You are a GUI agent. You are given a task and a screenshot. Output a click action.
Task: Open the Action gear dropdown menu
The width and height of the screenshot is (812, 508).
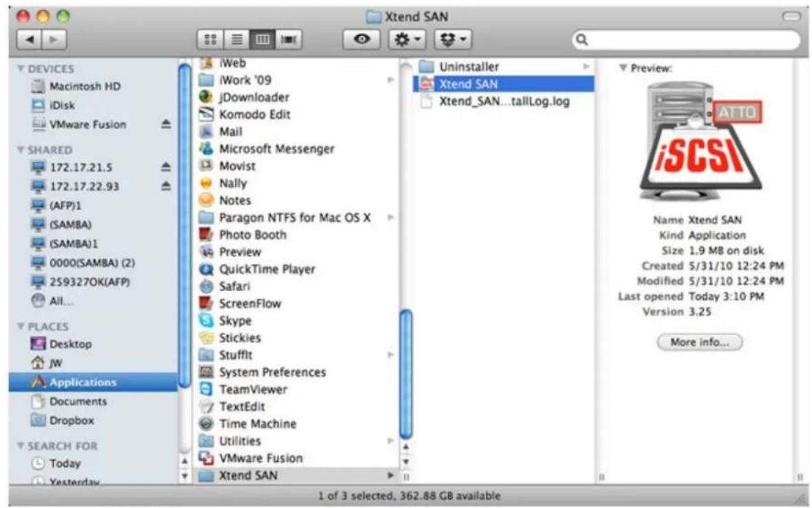407,39
